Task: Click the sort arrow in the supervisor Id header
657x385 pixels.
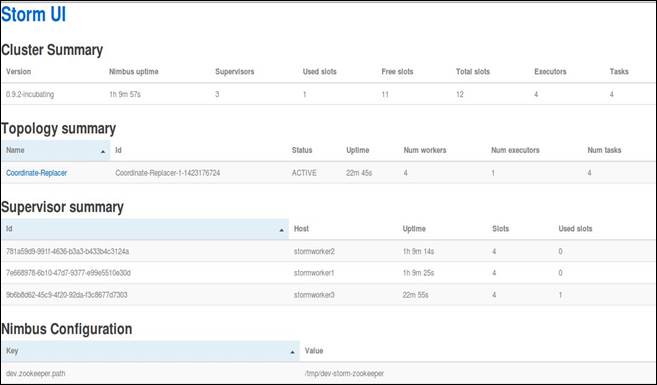Action: coord(282,230)
